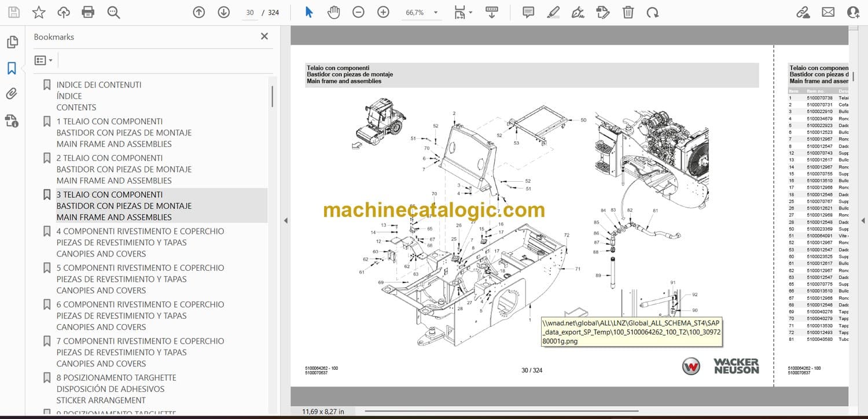Click the delete trash icon
868x419 pixels.
tap(628, 12)
